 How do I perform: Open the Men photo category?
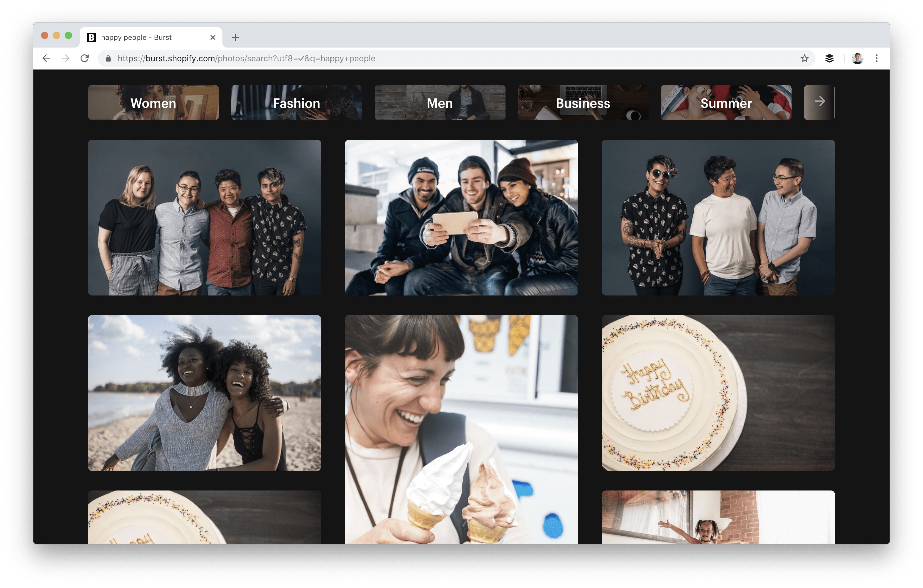pyautogui.click(x=440, y=102)
